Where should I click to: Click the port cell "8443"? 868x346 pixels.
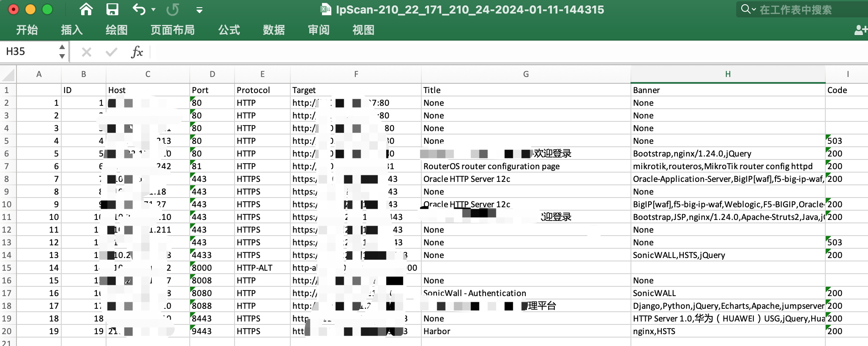click(212, 319)
